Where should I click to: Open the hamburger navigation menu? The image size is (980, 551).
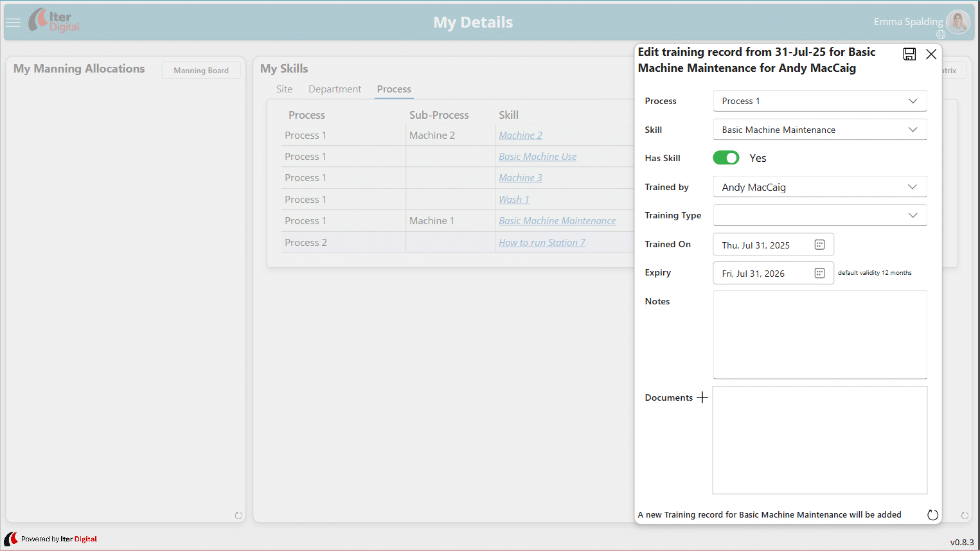click(x=13, y=22)
